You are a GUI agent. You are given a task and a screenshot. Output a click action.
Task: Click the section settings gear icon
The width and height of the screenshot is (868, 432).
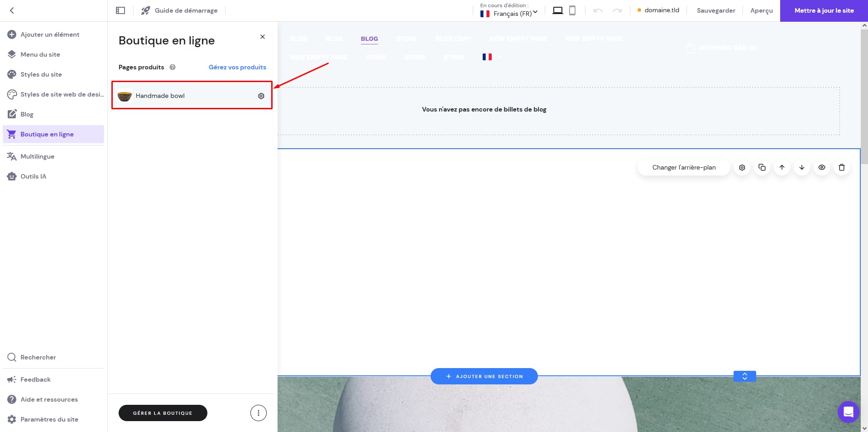point(742,167)
